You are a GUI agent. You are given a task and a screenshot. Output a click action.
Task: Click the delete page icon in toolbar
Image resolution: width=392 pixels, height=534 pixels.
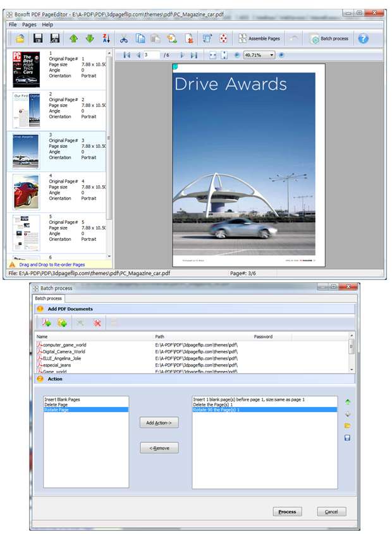(x=189, y=39)
